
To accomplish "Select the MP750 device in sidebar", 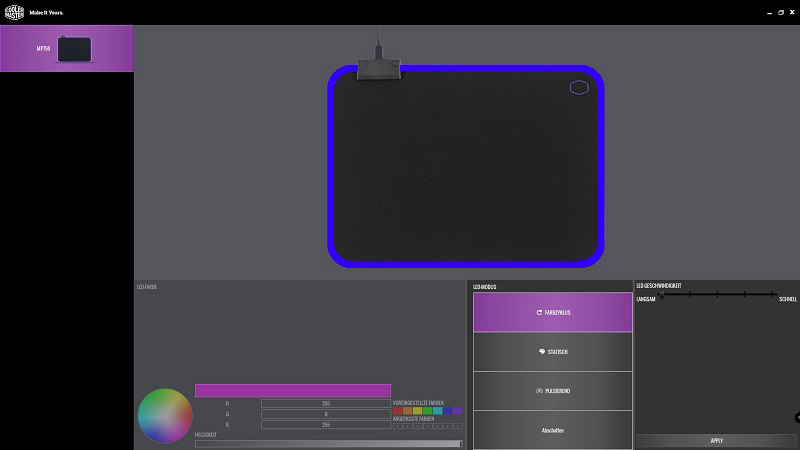I will (67, 48).
